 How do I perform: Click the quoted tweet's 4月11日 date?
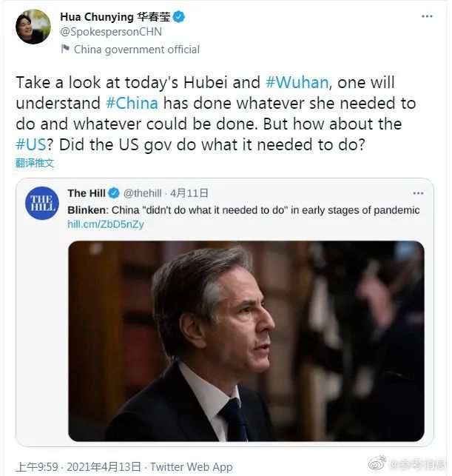(189, 193)
